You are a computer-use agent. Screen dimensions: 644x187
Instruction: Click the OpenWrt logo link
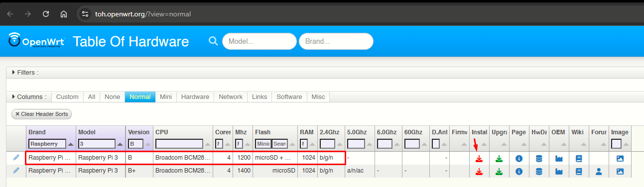click(35, 41)
